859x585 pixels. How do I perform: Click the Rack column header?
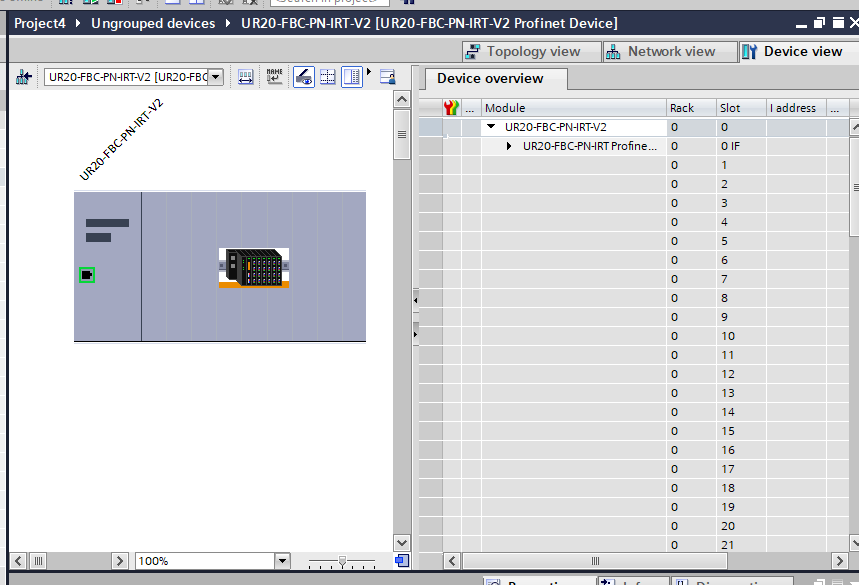click(691, 108)
